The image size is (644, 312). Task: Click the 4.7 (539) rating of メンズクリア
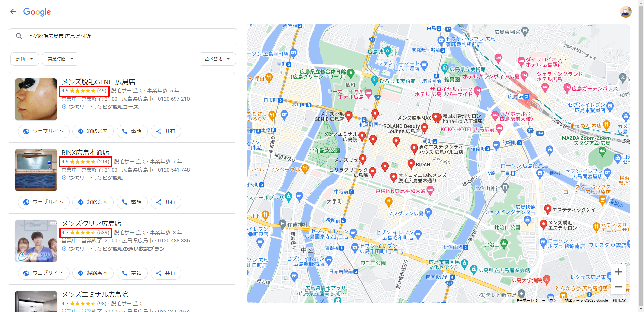86,233
